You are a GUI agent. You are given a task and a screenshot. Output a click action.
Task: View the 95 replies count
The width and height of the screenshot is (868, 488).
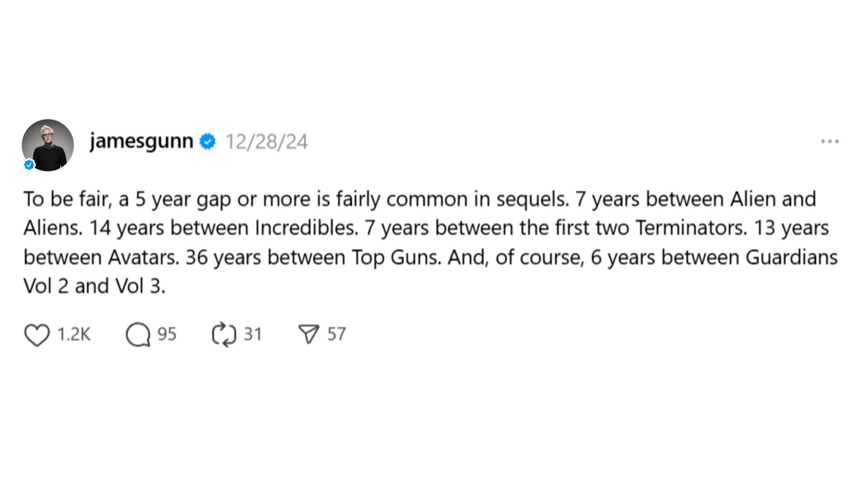point(167,334)
